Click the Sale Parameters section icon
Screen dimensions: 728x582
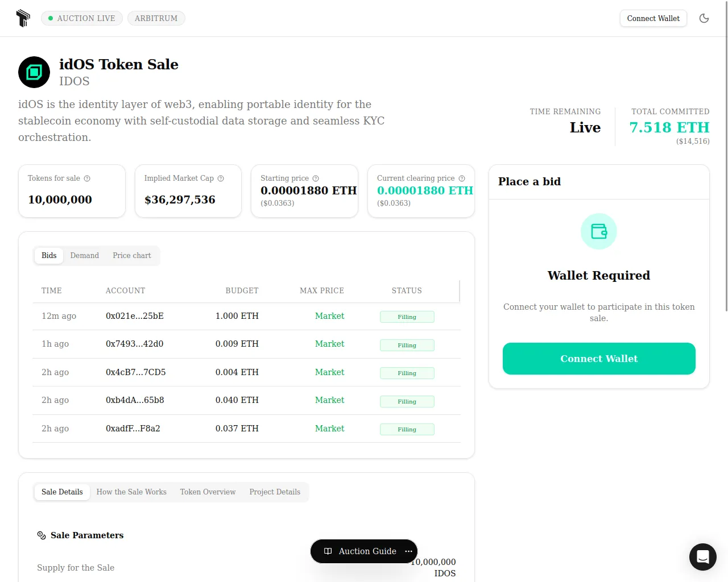(42, 535)
